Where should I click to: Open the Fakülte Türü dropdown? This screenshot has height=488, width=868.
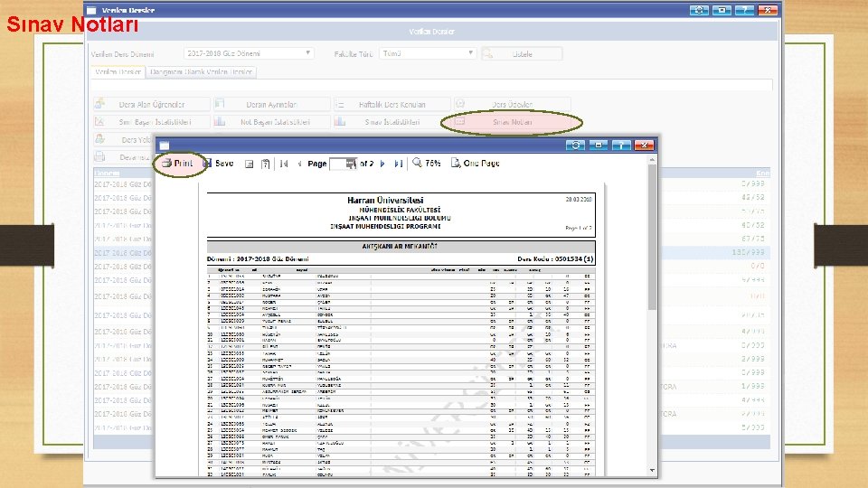[x=428, y=53]
